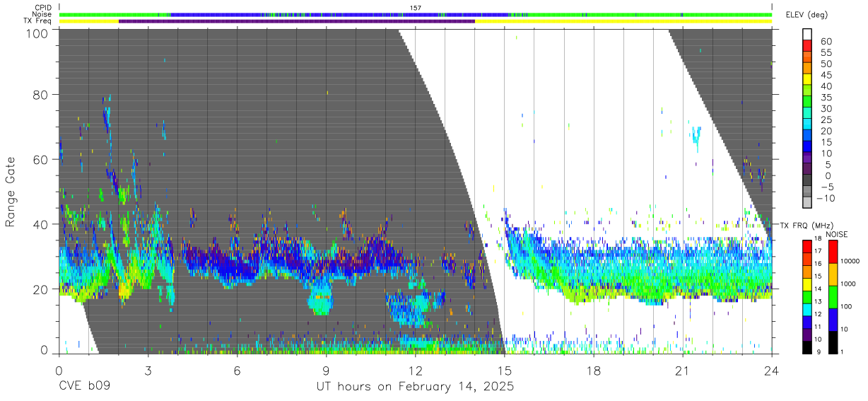Screen dimensions: 868x401
Task: Click the 35 label on elevation colorbar
Action: pyautogui.click(x=826, y=98)
